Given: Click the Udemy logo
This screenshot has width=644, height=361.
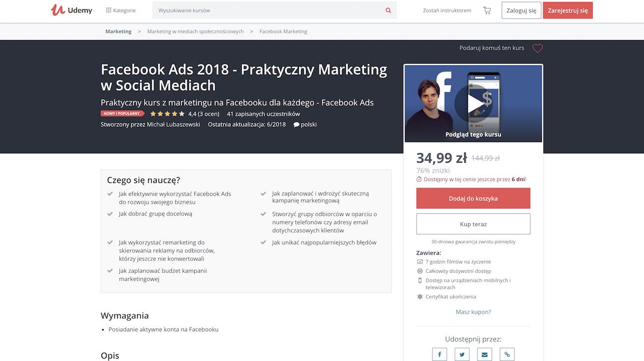Looking at the screenshot, I should (72, 10).
